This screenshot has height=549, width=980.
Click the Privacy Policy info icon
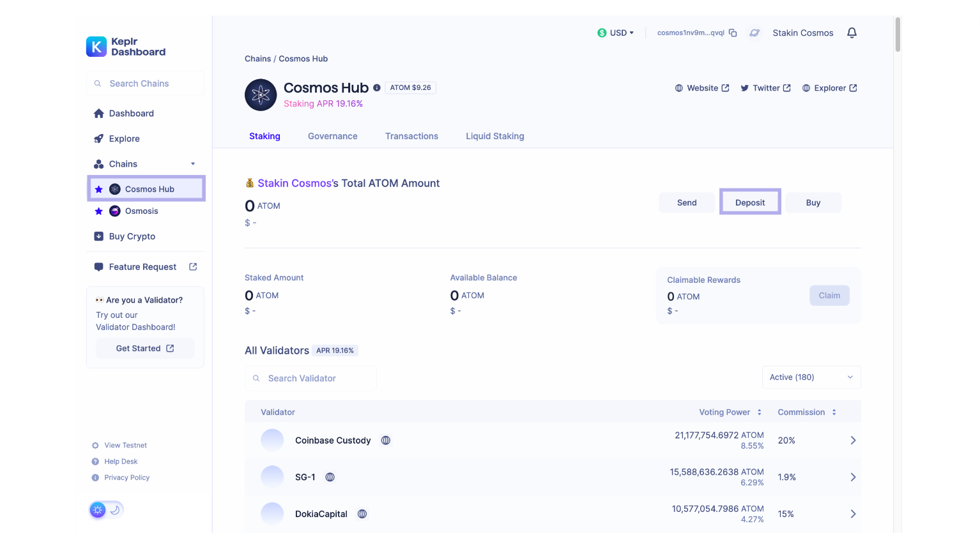tap(95, 478)
